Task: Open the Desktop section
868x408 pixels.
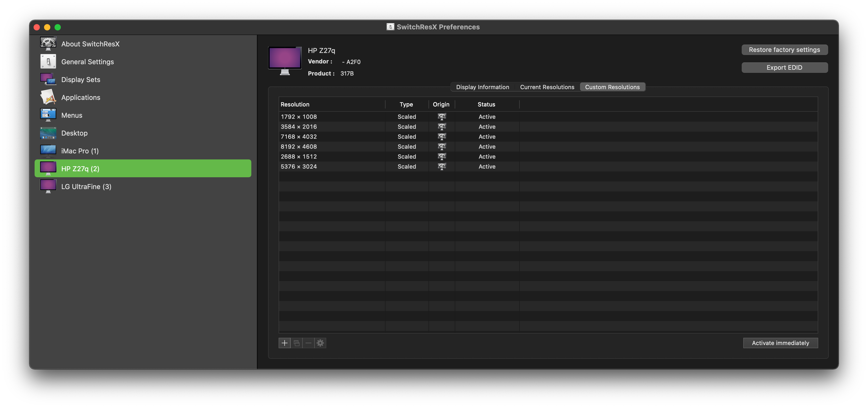Action: coord(143,133)
